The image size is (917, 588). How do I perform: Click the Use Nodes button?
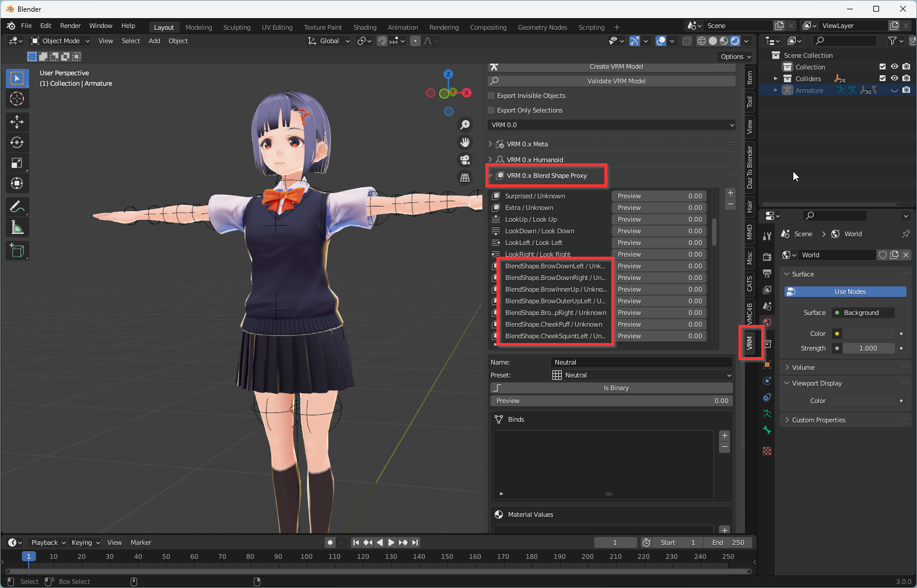pyautogui.click(x=845, y=292)
